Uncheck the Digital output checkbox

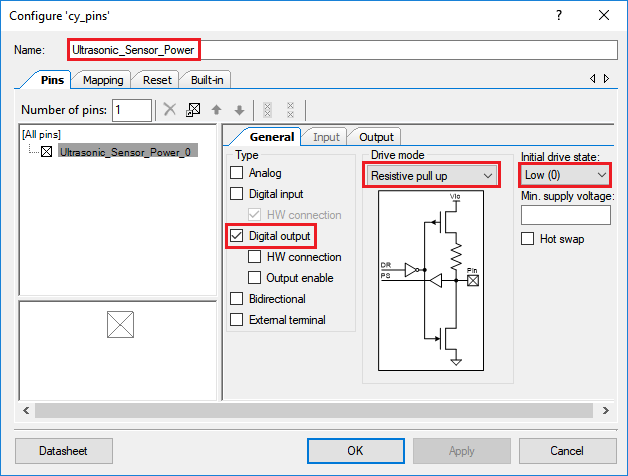[x=236, y=236]
